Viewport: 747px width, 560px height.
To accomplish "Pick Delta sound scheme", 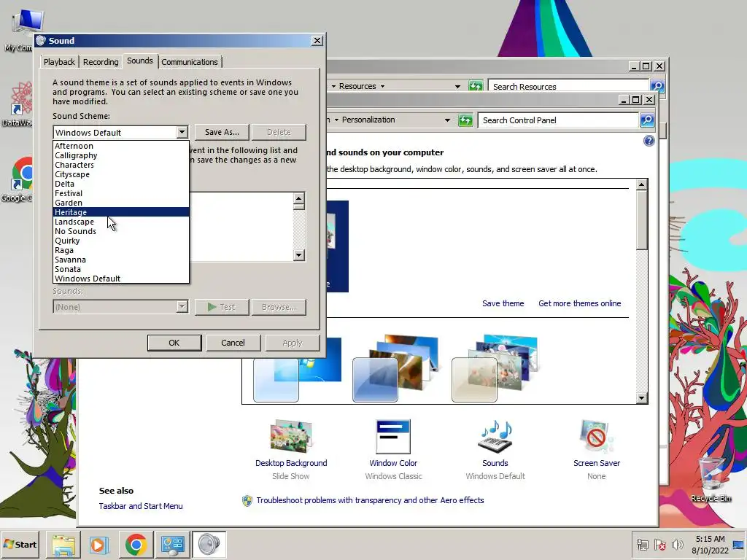I will pos(121,184).
